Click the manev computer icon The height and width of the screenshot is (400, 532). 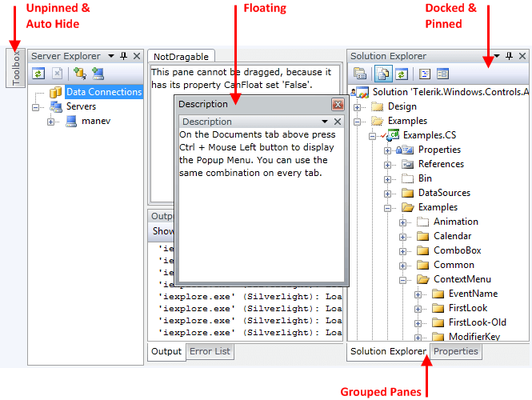(x=71, y=121)
